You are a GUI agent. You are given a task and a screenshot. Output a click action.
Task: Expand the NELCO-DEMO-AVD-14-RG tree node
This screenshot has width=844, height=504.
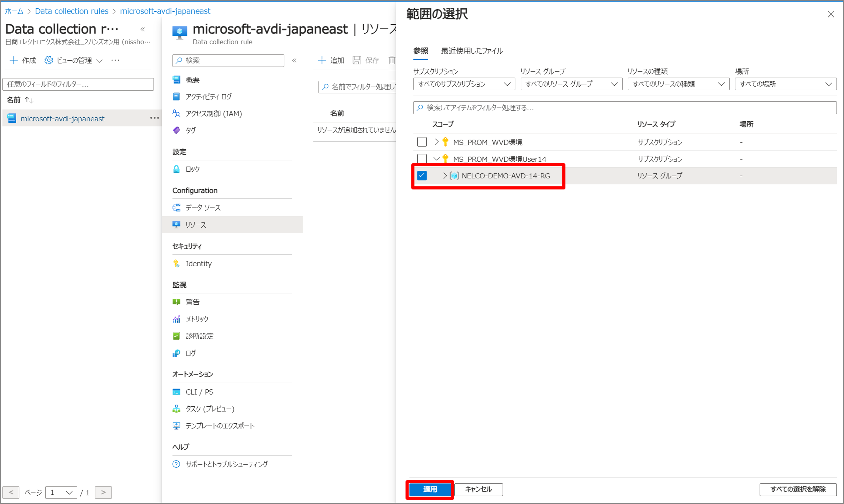tap(445, 176)
